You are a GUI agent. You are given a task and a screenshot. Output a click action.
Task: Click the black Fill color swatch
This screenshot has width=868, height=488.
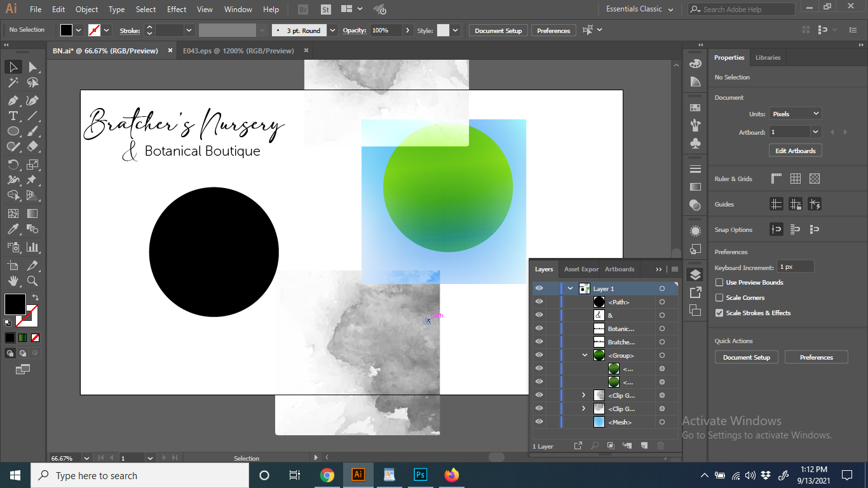[15, 304]
